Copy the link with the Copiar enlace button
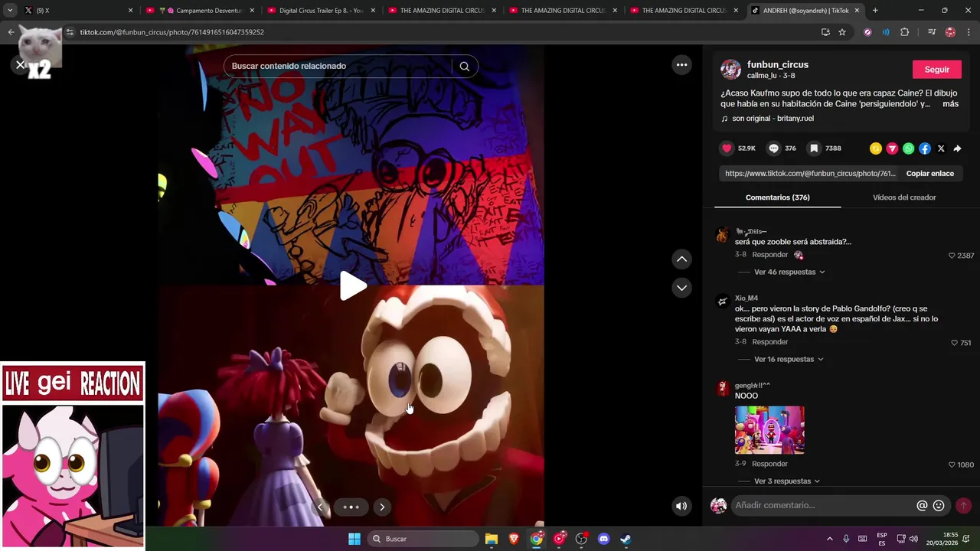Viewport: 980px width, 551px height. [x=929, y=174]
